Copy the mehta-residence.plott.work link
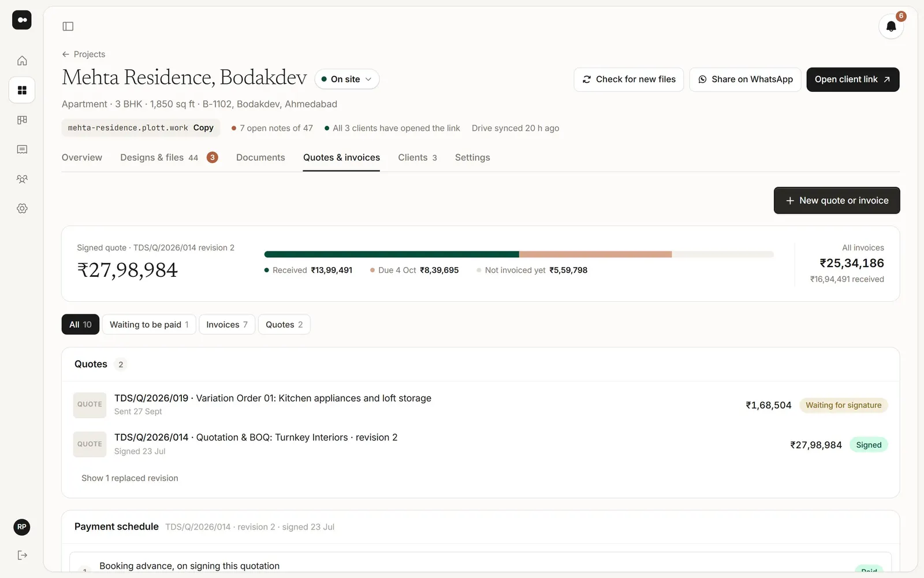Screen dimensions: 924x578 203,128
